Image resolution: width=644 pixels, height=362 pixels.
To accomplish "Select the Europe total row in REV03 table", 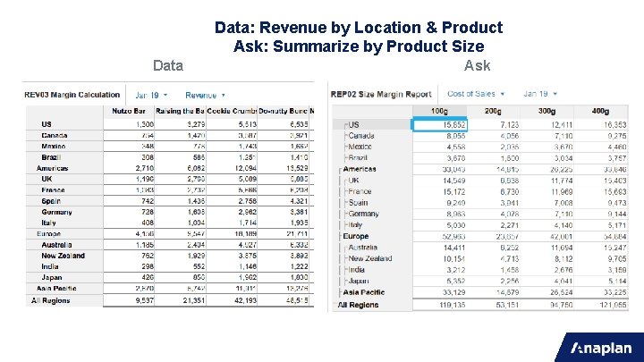I will point(49,234).
